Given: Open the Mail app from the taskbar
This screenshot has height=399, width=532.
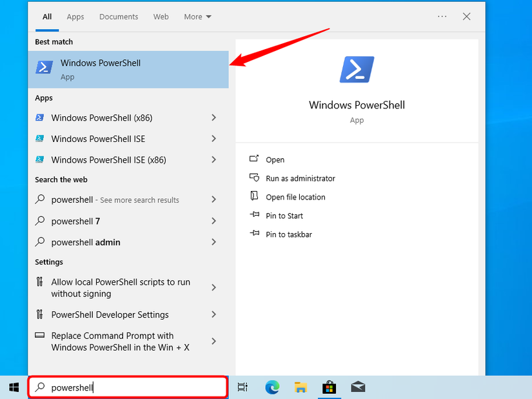Looking at the screenshot, I should click(358, 387).
